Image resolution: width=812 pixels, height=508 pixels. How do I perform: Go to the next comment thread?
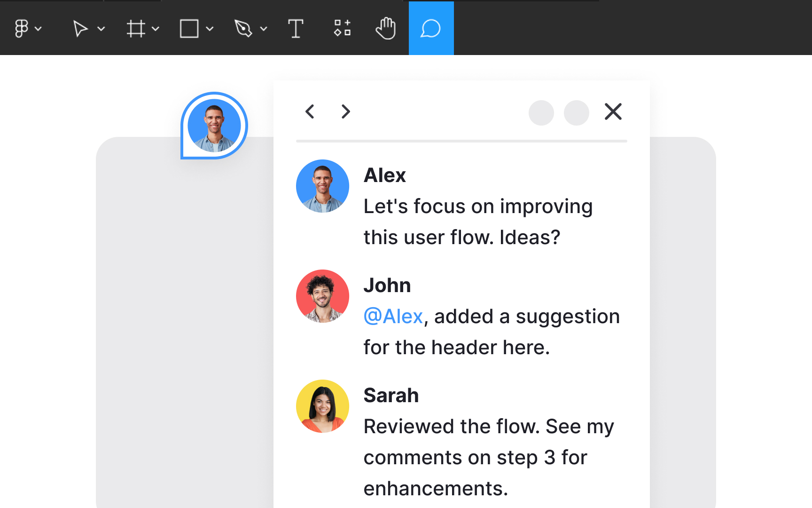(345, 112)
